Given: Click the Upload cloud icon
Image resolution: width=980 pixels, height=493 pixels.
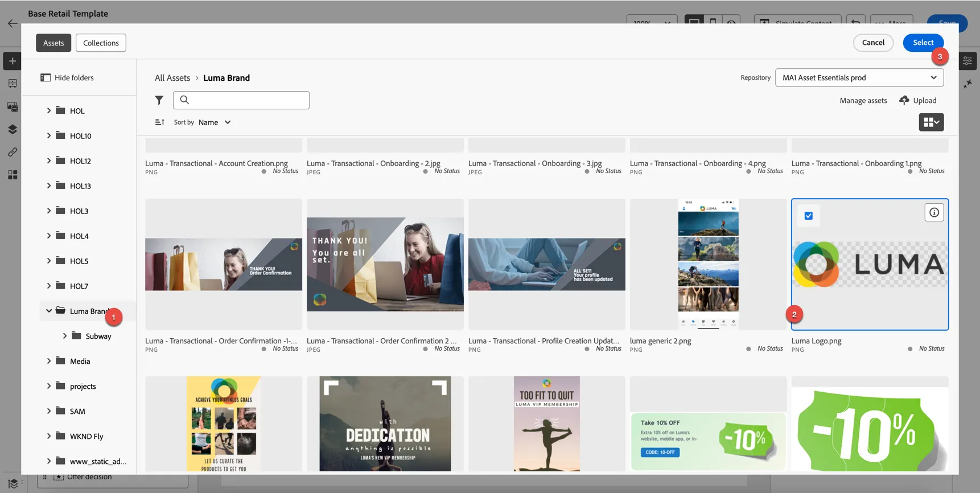Looking at the screenshot, I should [904, 100].
